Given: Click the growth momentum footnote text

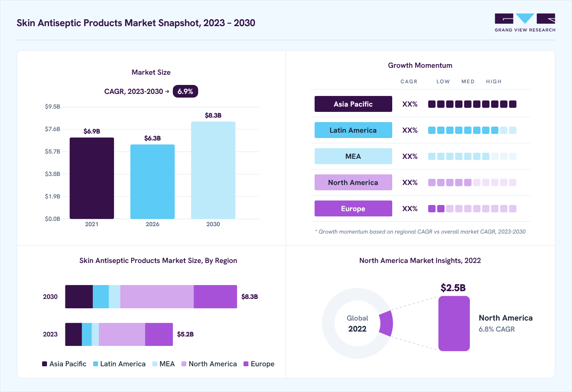Looking at the screenshot, I should click(x=420, y=232).
